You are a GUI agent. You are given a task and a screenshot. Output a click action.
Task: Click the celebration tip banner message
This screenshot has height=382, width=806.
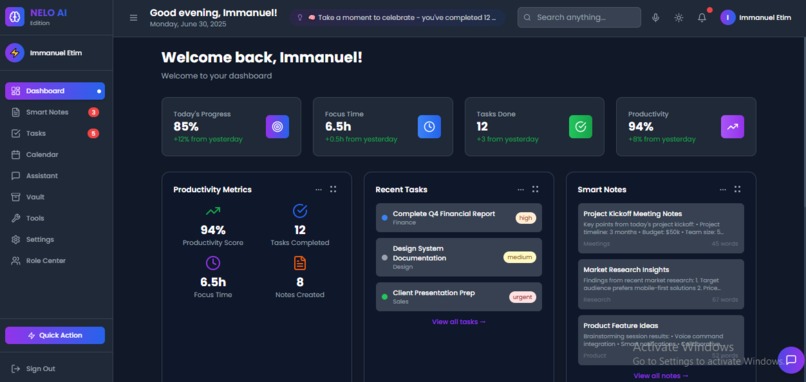pyautogui.click(x=397, y=17)
